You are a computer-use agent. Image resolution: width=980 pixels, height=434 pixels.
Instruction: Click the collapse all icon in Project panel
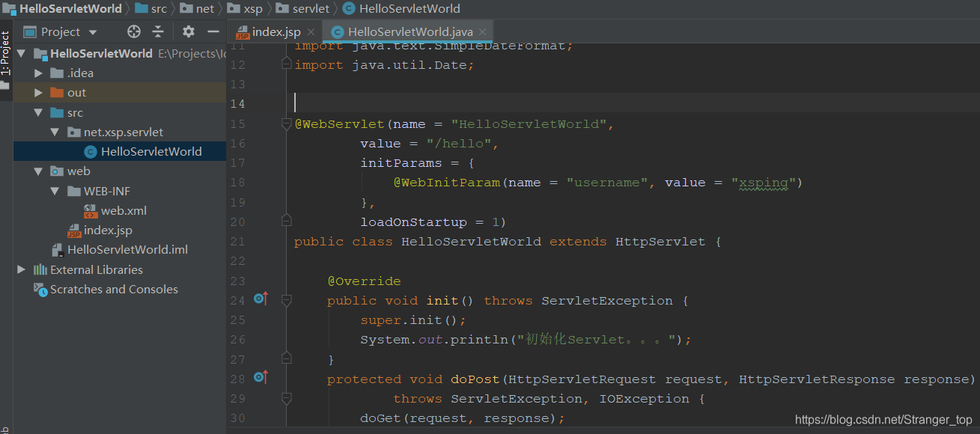click(x=158, y=31)
